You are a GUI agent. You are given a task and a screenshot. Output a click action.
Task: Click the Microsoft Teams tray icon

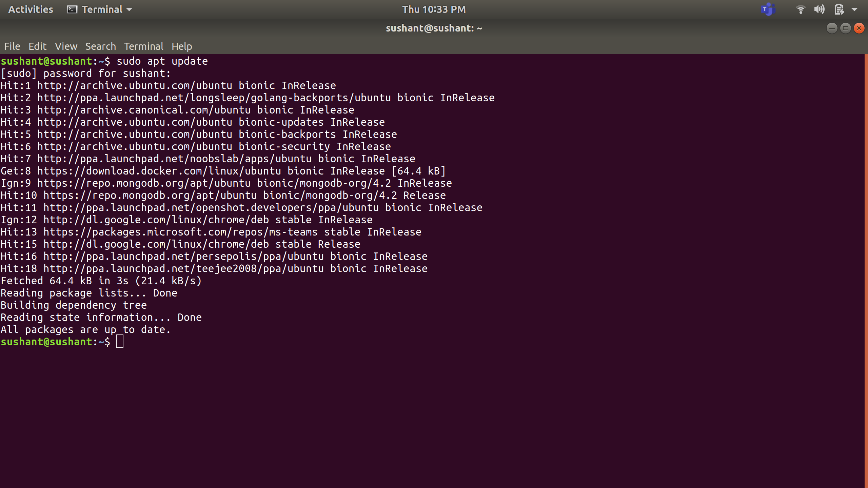pyautogui.click(x=768, y=9)
